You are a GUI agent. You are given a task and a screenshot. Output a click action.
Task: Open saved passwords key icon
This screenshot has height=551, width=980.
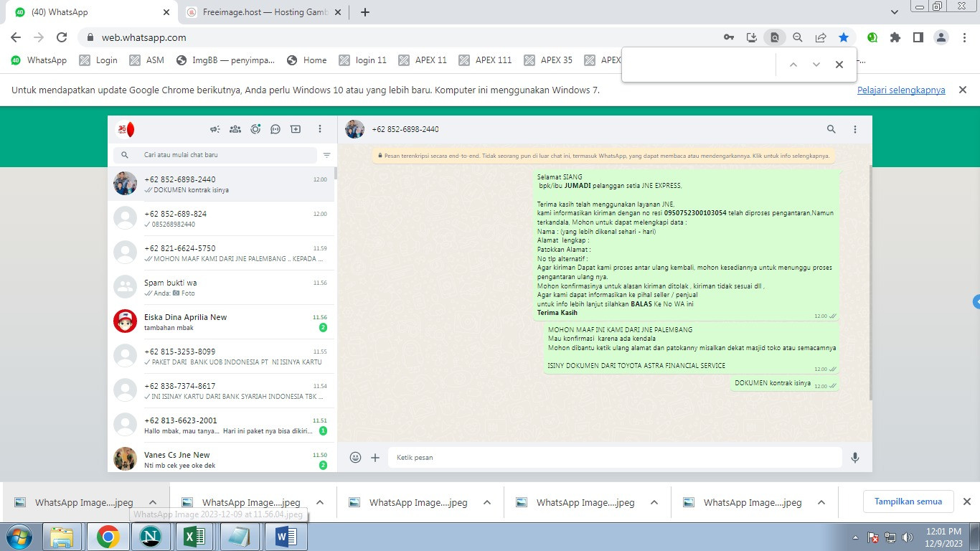[728, 37]
